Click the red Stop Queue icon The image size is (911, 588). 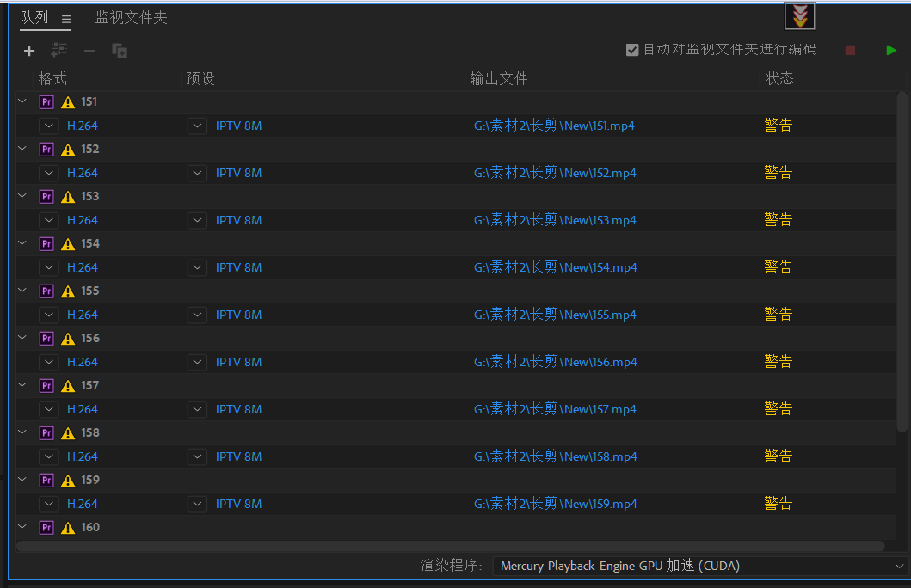tap(850, 50)
